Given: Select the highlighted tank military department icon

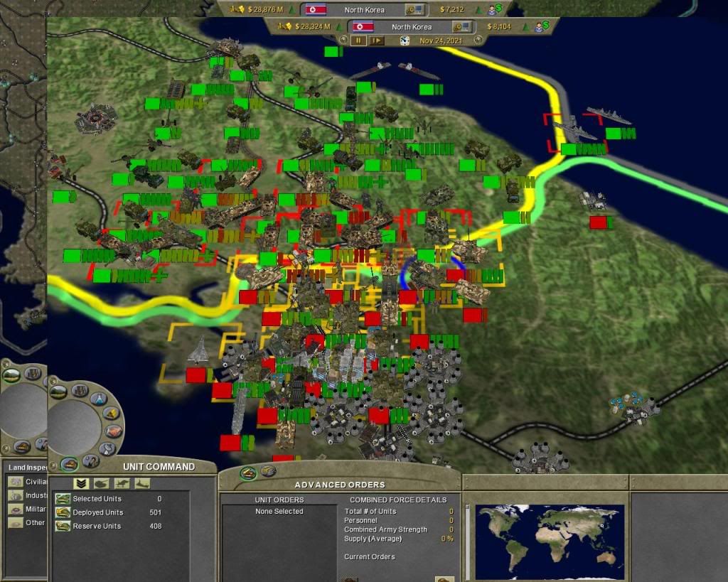Looking at the screenshot, I should 69,463.
